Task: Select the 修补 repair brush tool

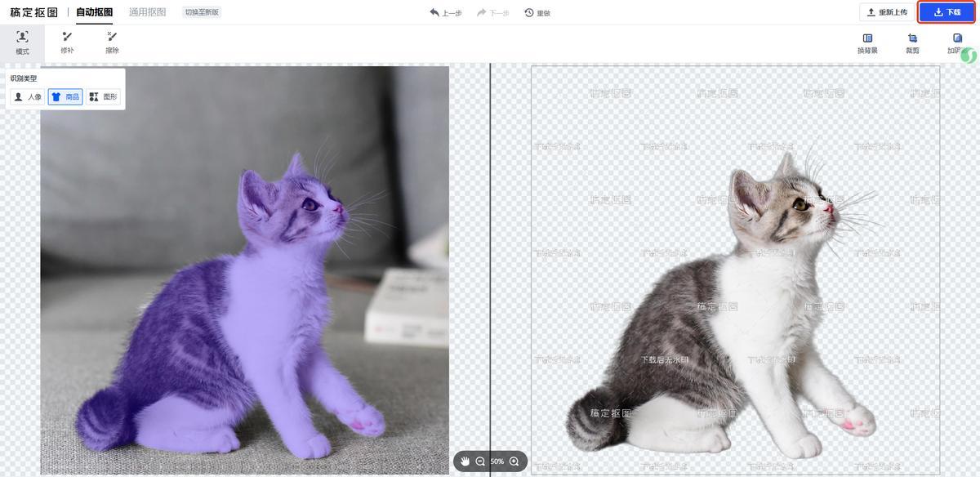Action: [x=67, y=42]
